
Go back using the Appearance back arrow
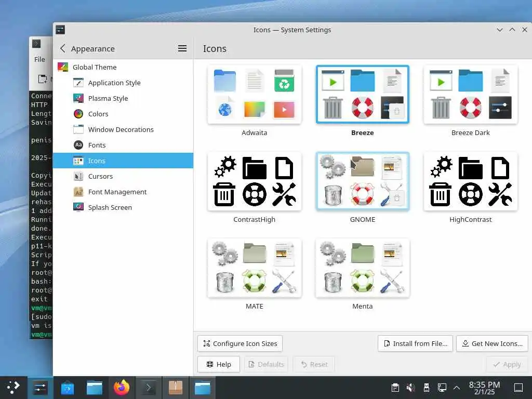(63, 48)
